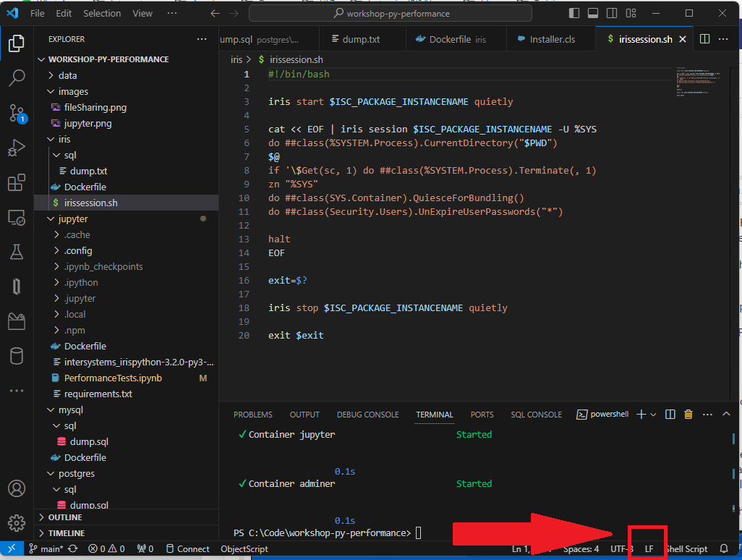Open the Accounts profile icon

point(16,488)
